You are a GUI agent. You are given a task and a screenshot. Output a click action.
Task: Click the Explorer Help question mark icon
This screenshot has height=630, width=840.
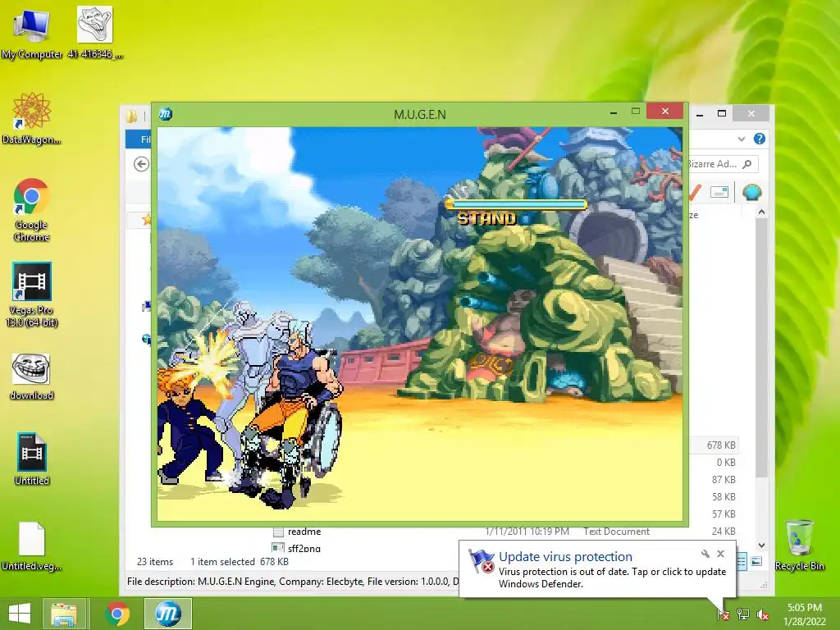click(x=759, y=139)
